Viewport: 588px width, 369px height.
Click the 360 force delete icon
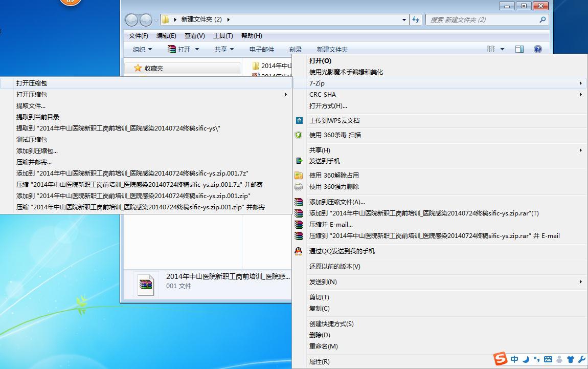coord(299,187)
